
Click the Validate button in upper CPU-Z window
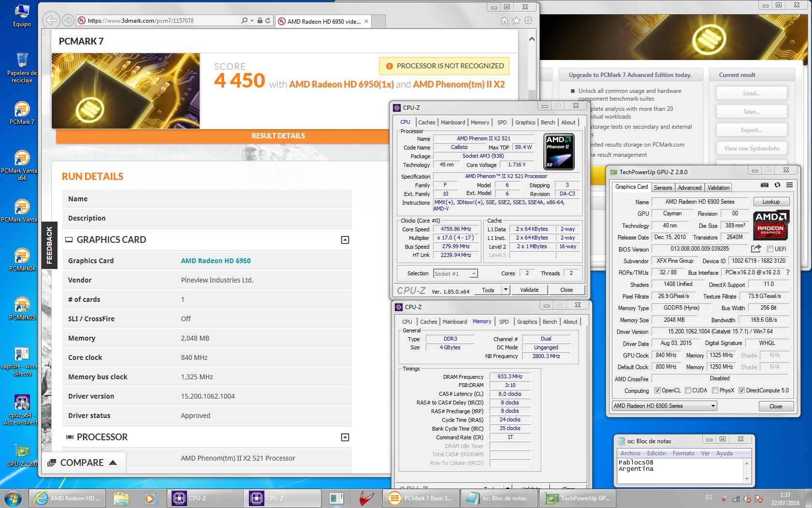click(x=529, y=290)
